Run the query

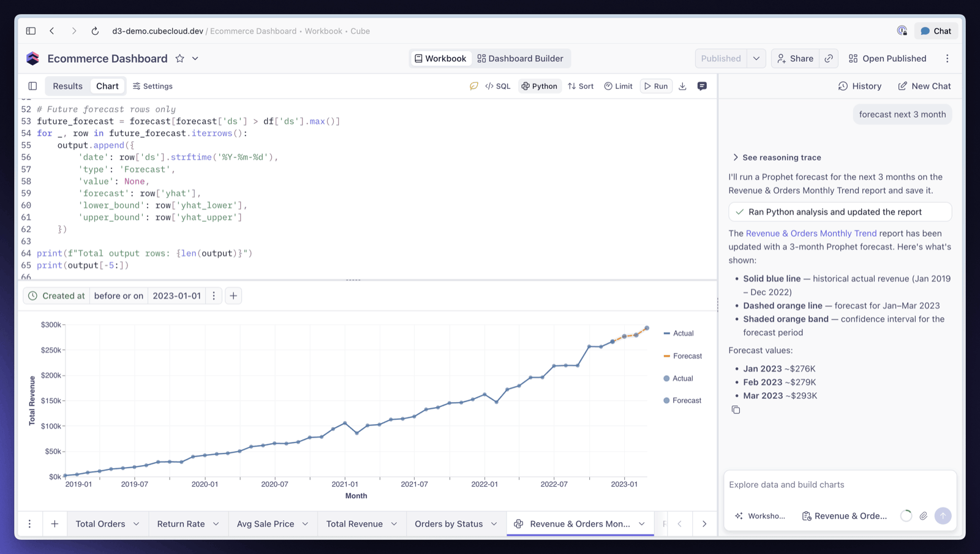coord(656,86)
